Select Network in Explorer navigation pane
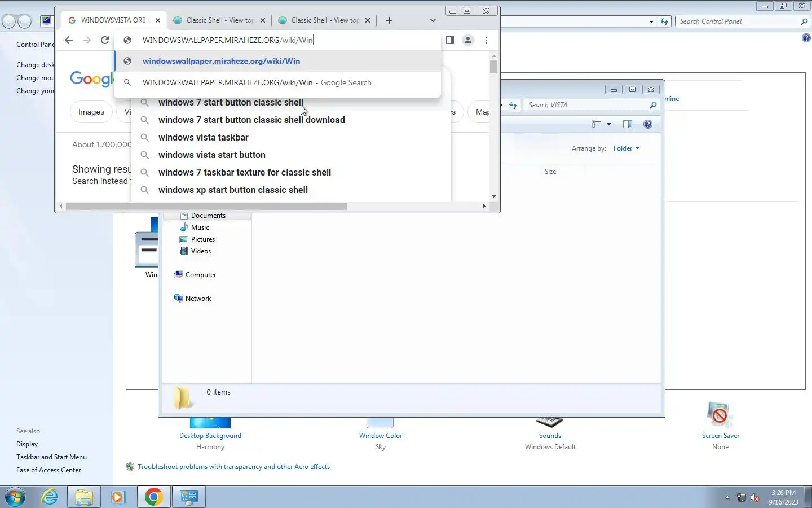Screen dimensions: 812x508 (x=198, y=299)
